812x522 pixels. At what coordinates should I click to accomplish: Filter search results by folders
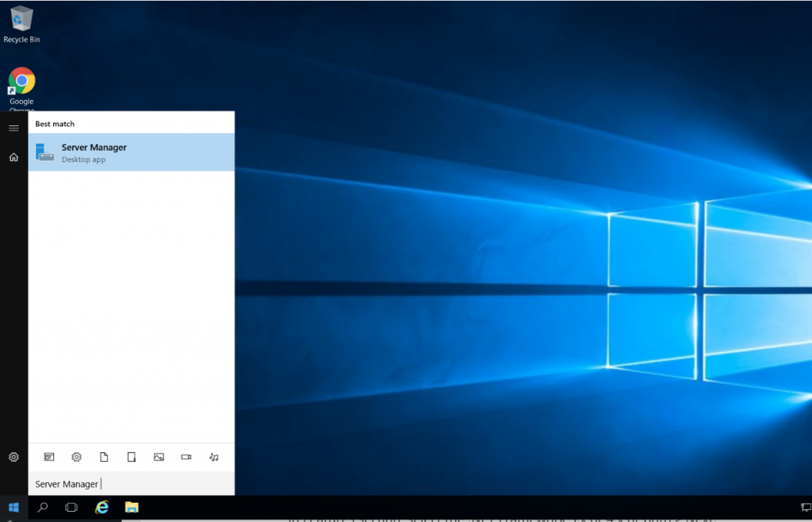[x=132, y=457]
